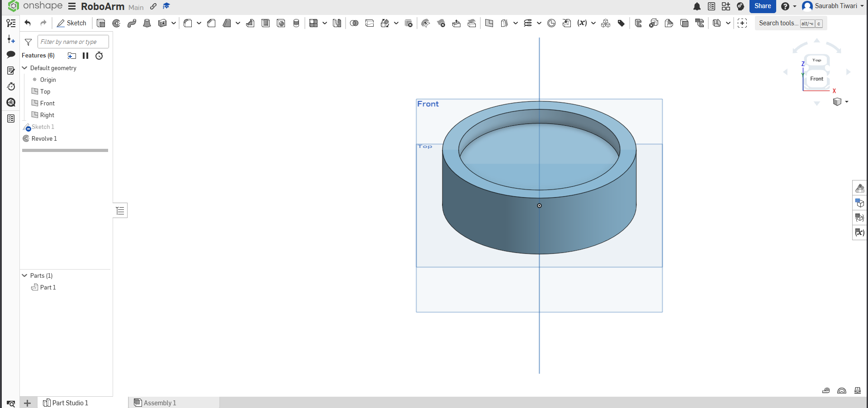The height and width of the screenshot is (408, 868).
Task: Click the rollback bar in feature list
Action: tap(65, 150)
